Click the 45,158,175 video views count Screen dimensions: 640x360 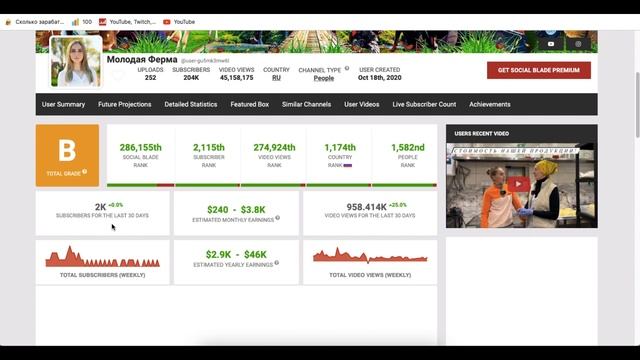tap(236, 78)
